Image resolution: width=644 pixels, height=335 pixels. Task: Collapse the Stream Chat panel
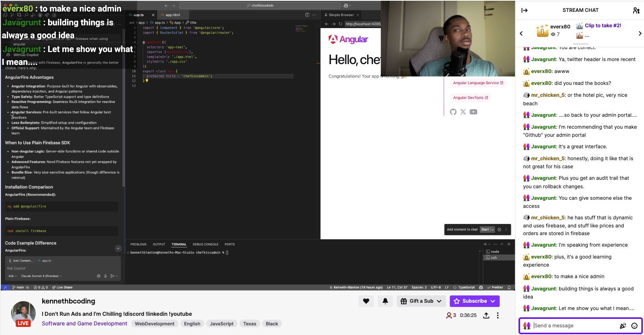(x=524, y=10)
